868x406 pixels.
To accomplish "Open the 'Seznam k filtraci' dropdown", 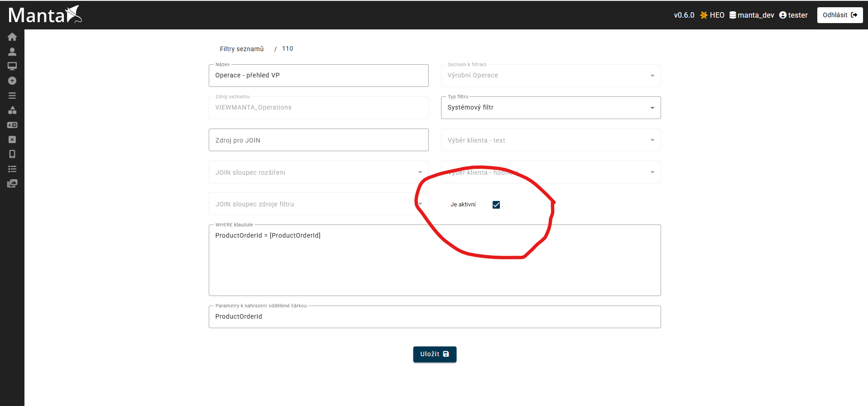I will (x=550, y=76).
